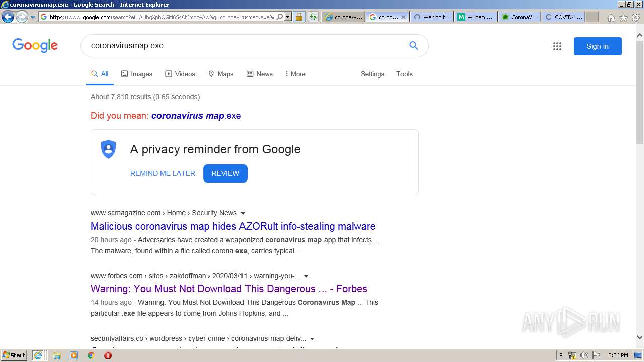644x362 pixels.
Task: Open the Windows Start menu
Action: pyautogui.click(x=14, y=355)
